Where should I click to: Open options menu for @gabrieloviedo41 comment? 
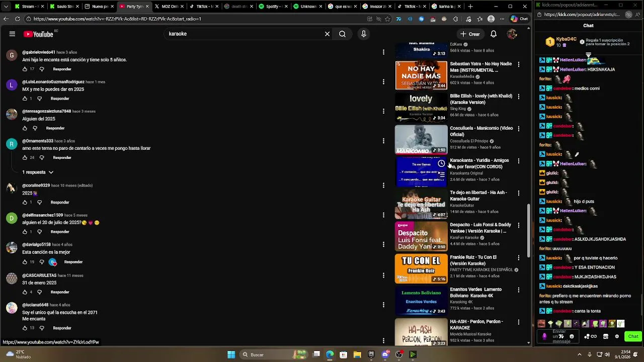(383, 52)
